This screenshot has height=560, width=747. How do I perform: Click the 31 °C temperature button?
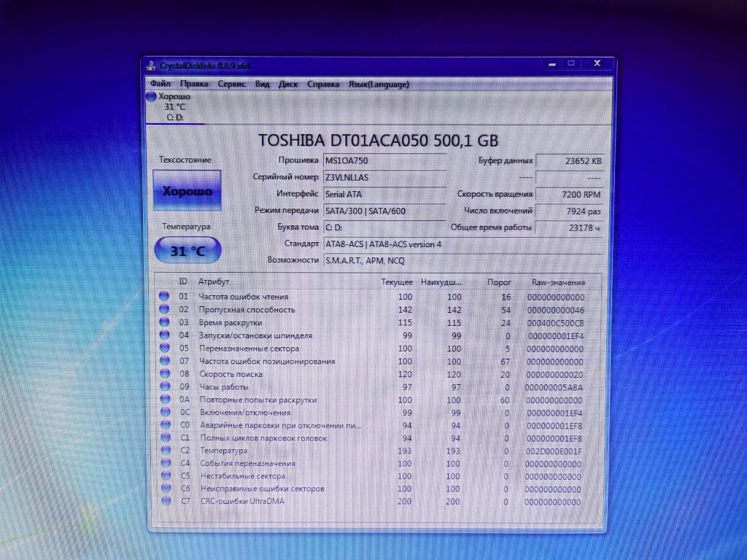187,251
